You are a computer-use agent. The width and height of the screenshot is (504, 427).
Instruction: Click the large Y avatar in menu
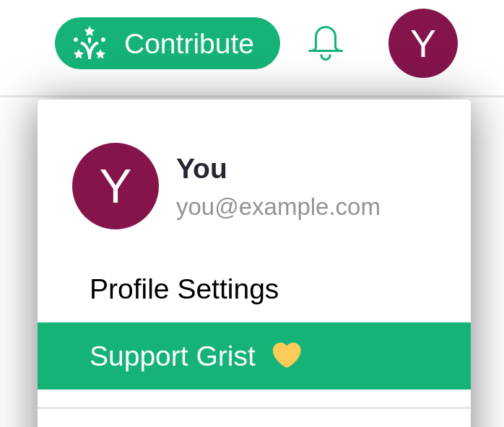(116, 186)
